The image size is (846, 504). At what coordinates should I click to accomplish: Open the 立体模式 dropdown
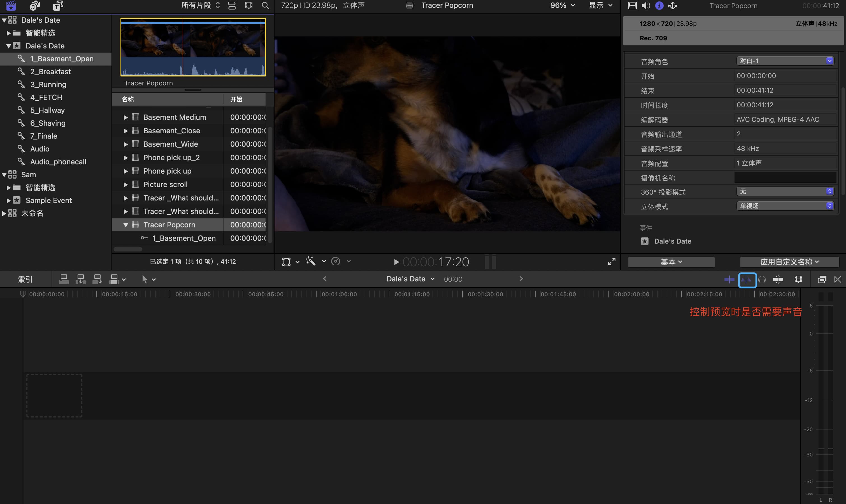click(785, 206)
